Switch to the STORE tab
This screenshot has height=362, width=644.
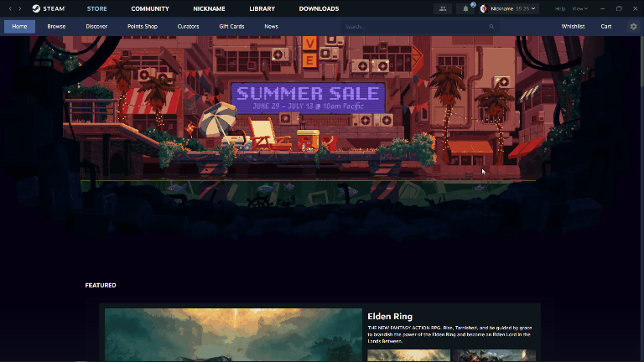pyautogui.click(x=97, y=8)
